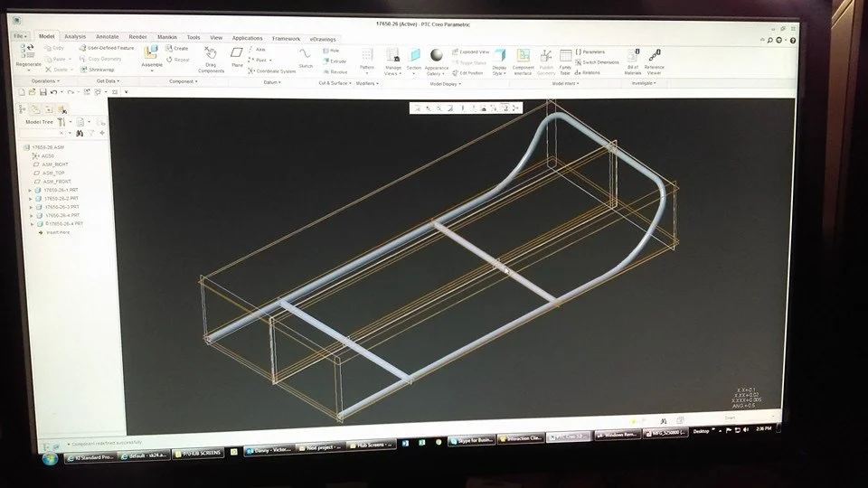
Task: Insert a Coordinate System
Action: (272, 70)
